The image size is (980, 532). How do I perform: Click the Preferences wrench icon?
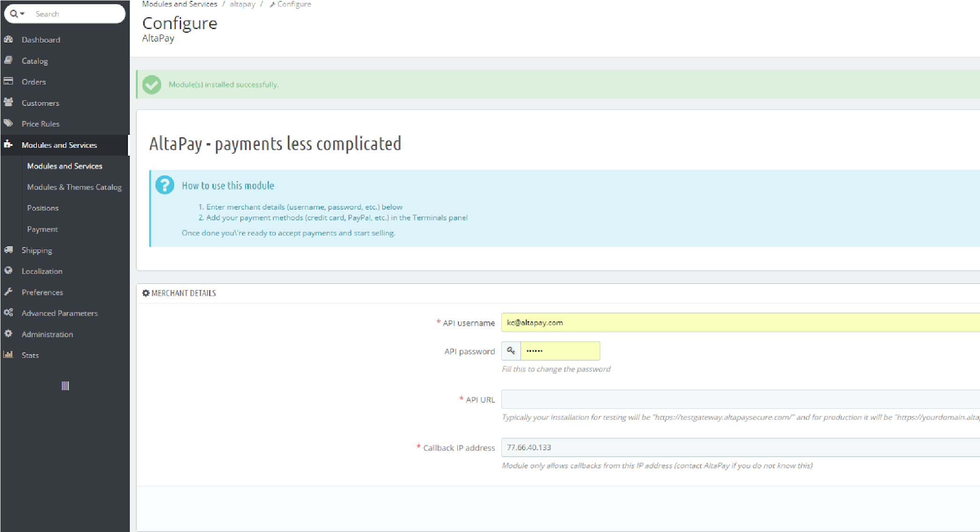point(8,292)
